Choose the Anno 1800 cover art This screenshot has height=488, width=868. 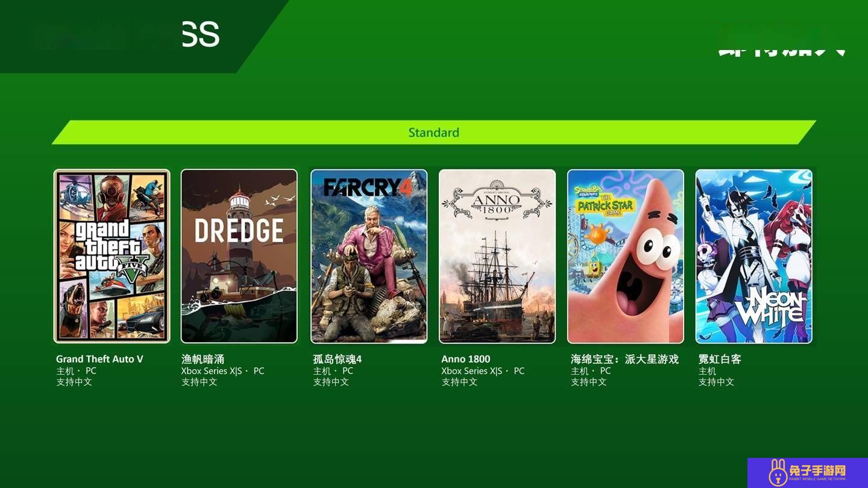[497, 256]
